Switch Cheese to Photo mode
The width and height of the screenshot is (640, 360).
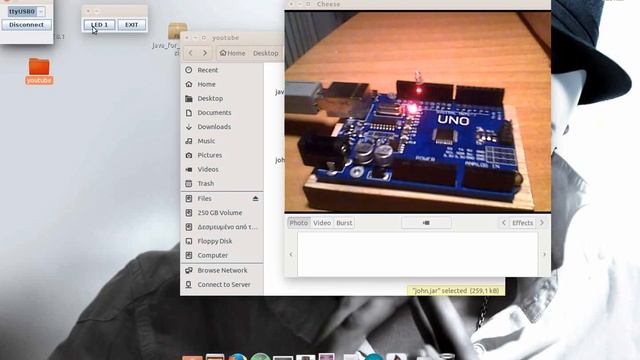pos(299,223)
